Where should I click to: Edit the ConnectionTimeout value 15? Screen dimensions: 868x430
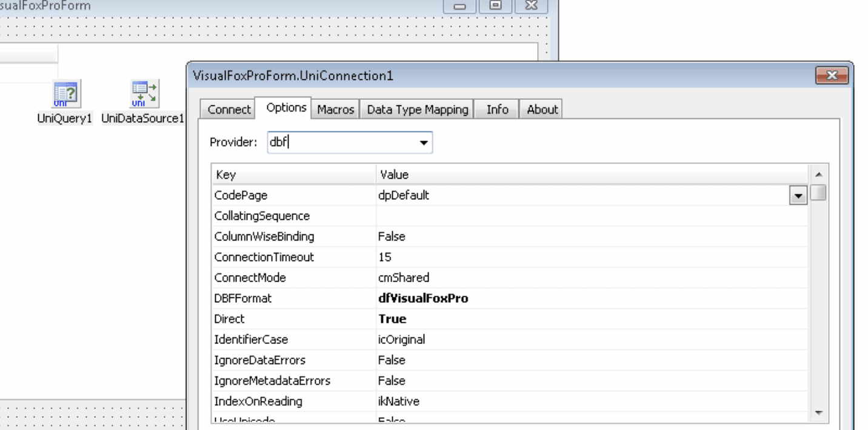[x=592, y=257]
